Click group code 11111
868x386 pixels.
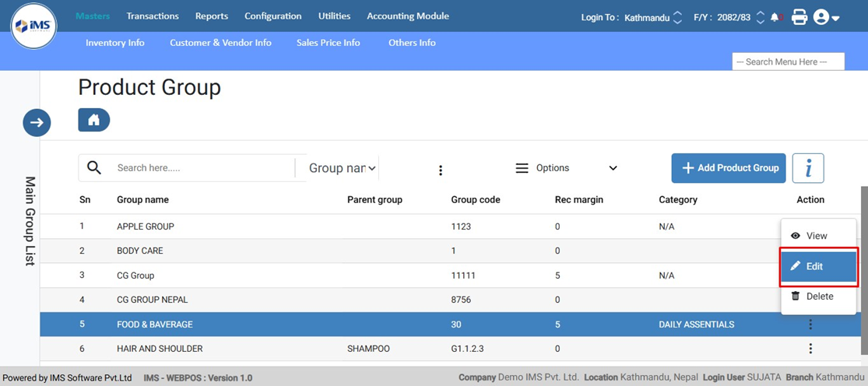pyautogui.click(x=463, y=275)
